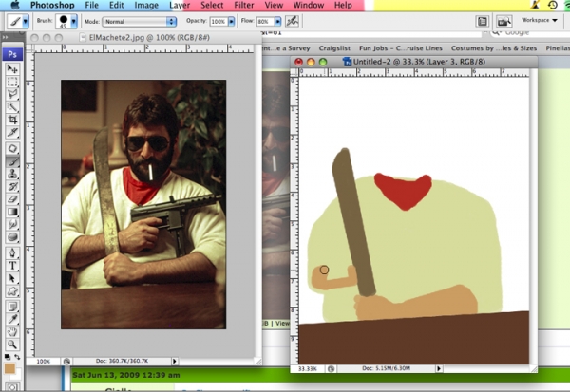
Task: Select the Slice tool
Action: point(12,132)
